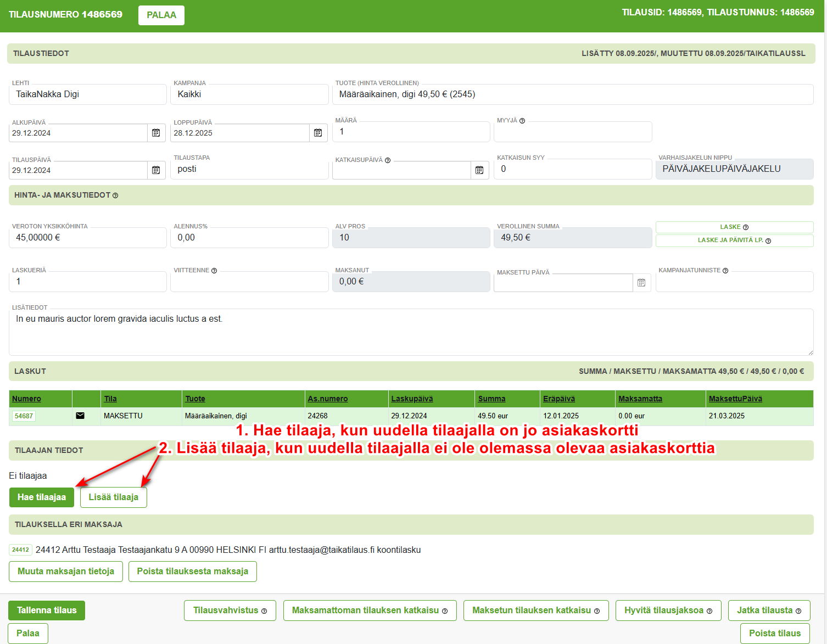Click the help icon next to Myyjä

[x=522, y=121]
